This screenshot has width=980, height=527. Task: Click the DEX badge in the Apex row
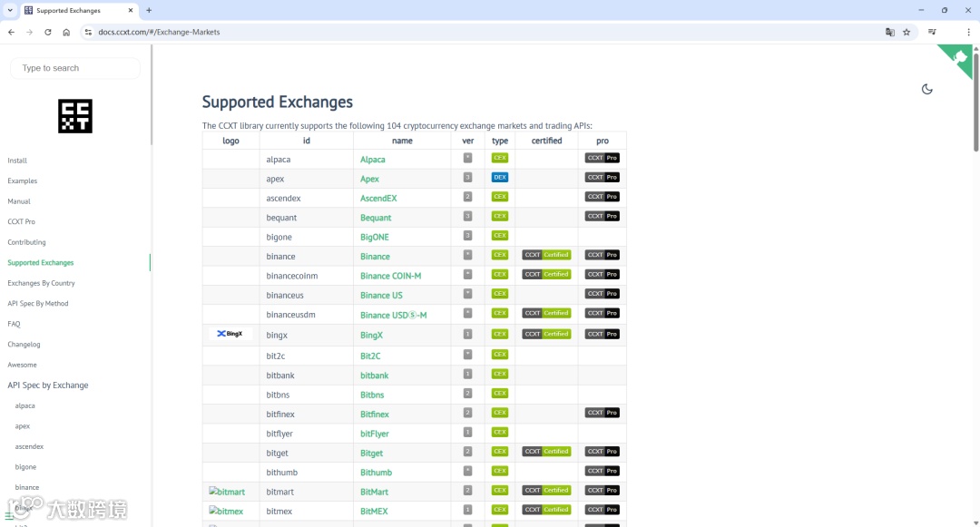[x=500, y=178]
